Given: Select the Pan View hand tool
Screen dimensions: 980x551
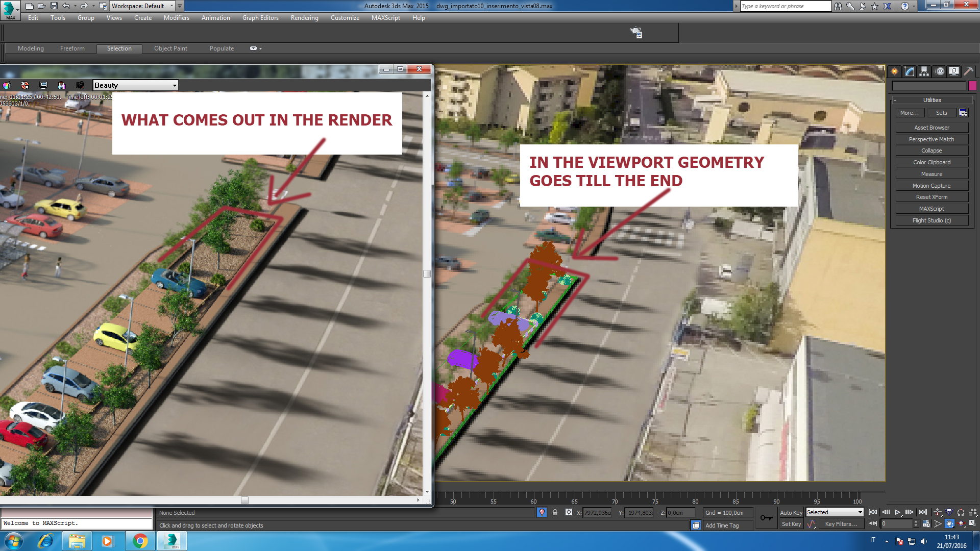Looking at the screenshot, I should [x=949, y=523].
